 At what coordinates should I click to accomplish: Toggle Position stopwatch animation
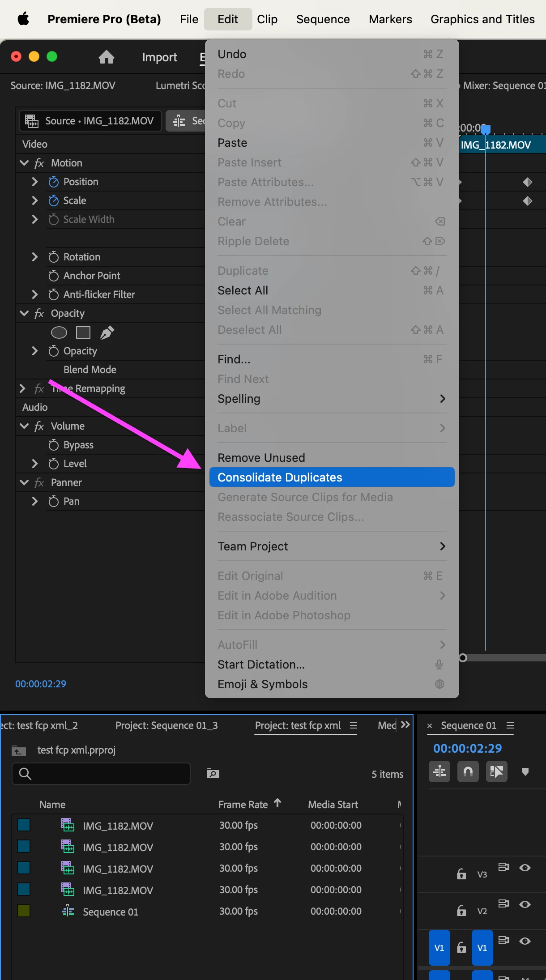tap(54, 182)
